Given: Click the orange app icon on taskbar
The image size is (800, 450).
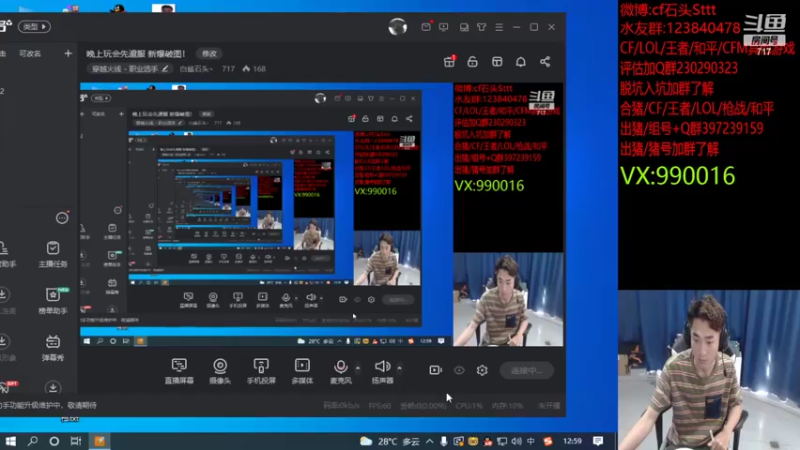Looking at the screenshot, I should coord(99,441).
